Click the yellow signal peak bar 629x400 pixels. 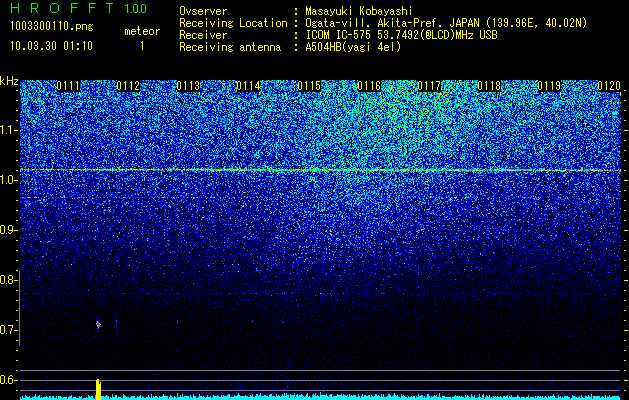(98, 389)
